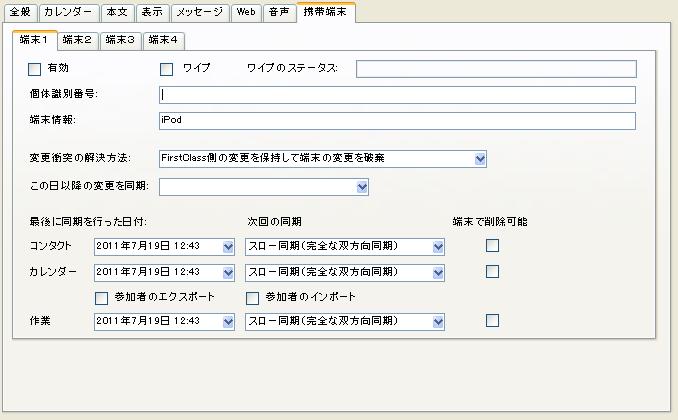Open the メッセージ tab
Viewport: 678px width, 420px height.
point(200,12)
